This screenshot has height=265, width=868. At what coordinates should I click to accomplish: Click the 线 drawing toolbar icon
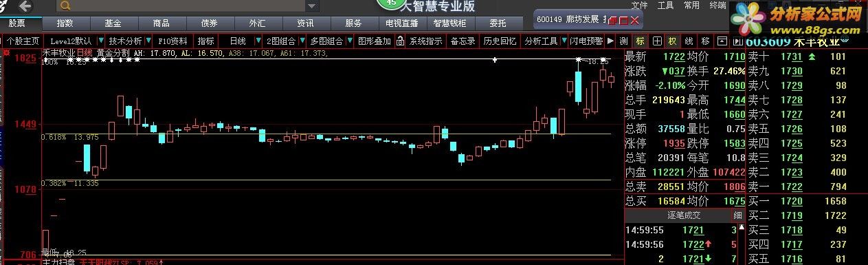tap(689, 41)
